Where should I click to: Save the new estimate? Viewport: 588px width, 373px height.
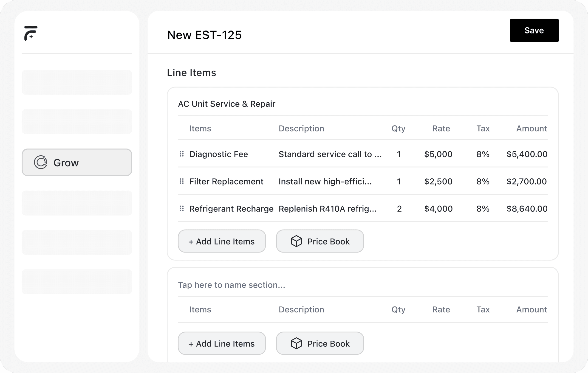[534, 31]
